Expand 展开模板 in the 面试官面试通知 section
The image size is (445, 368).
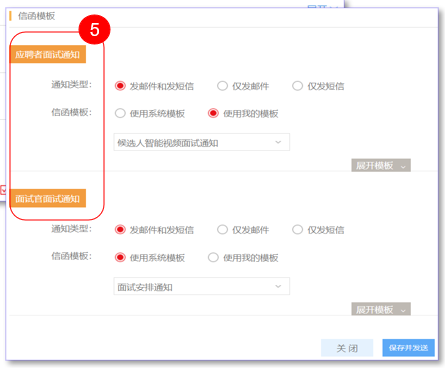tap(381, 309)
